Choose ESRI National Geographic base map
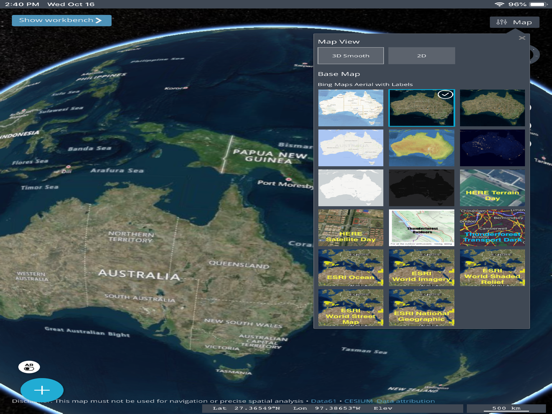Image resolution: width=552 pixels, height=414 pixels. pos(421,307)
